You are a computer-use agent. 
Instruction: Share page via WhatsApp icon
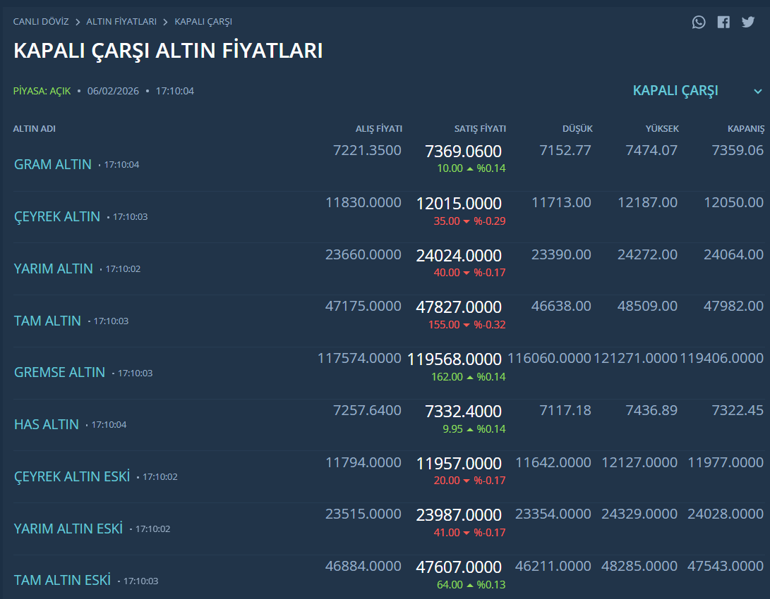pyautogui.click(x=699, y=22)
